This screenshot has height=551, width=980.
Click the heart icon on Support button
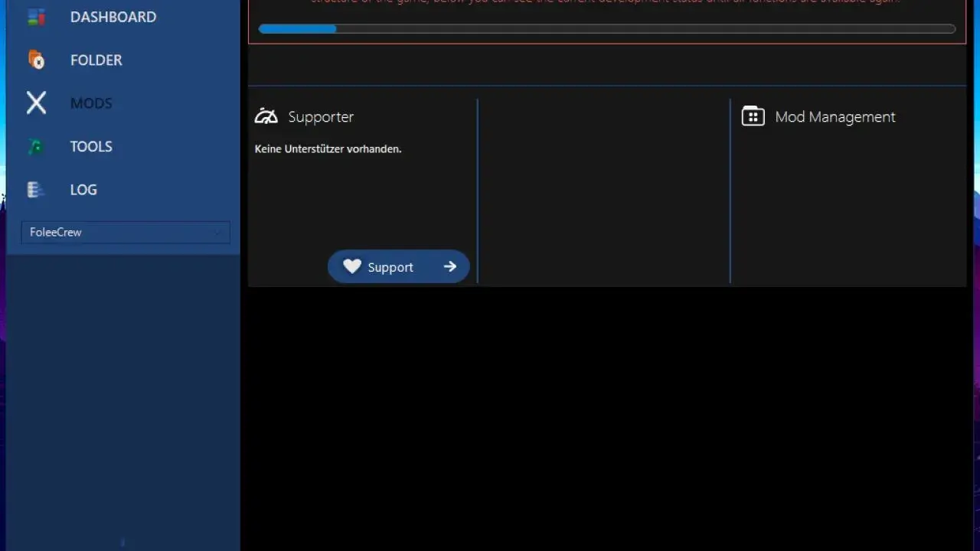tap(351, 266)
